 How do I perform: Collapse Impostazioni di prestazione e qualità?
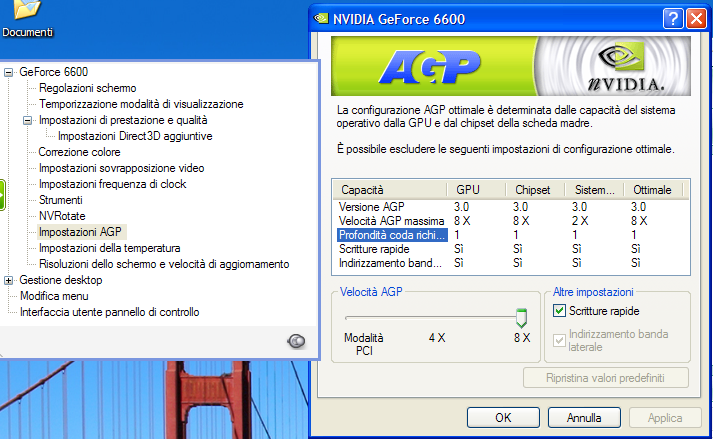click(28, 121)
